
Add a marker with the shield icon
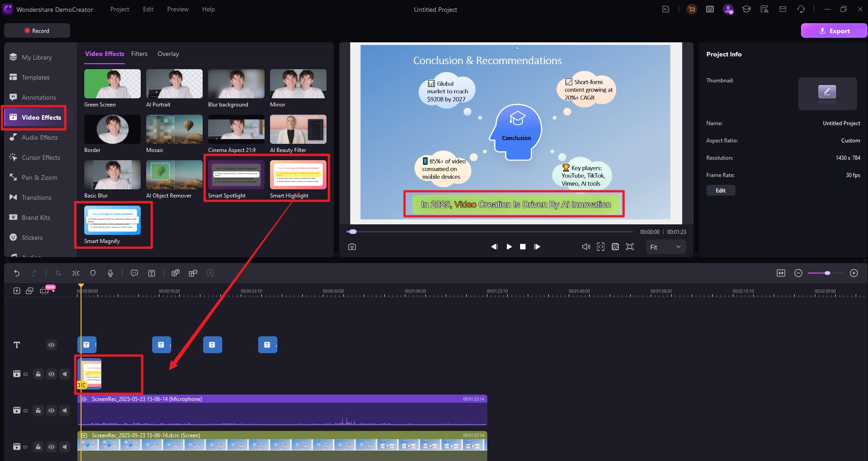pos(93,273)
